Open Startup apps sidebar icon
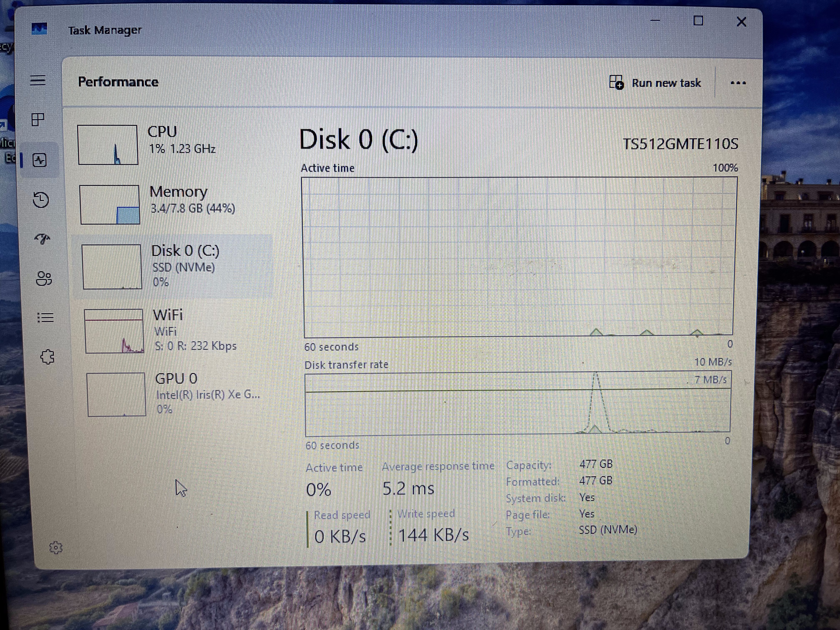 (42, 239)
